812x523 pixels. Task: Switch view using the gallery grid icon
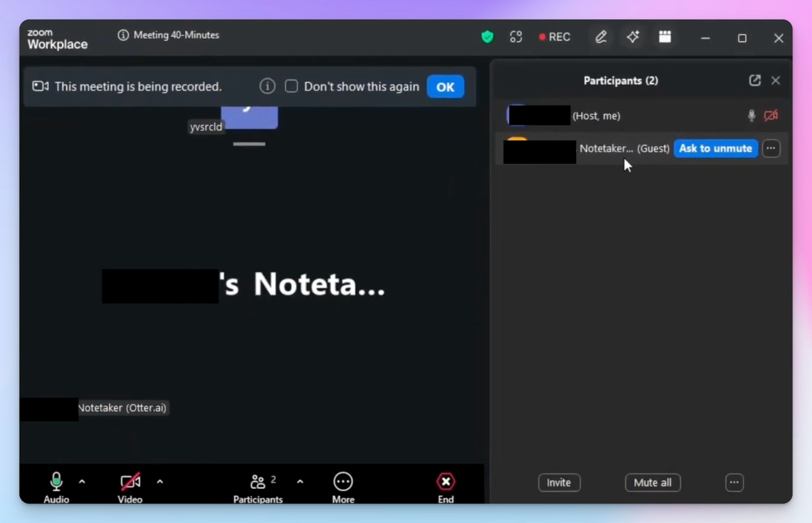[x=665, y=37]
